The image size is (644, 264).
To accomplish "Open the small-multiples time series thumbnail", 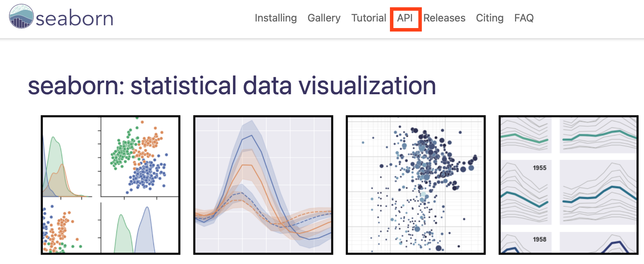I will (x=568, y=185).
